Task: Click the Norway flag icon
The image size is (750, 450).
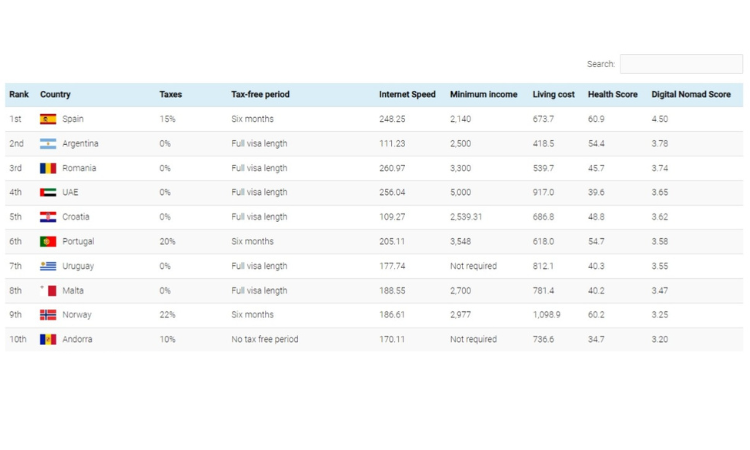Action: pos(48,315)
